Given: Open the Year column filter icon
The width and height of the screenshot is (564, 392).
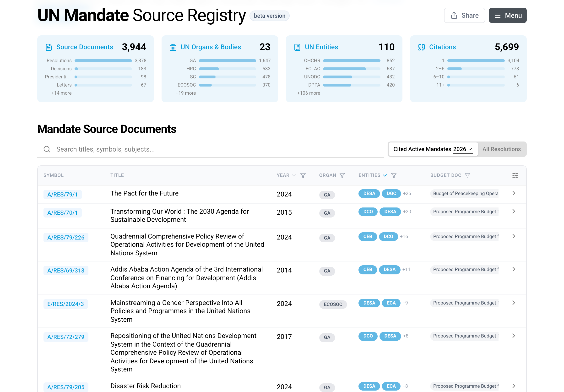Looking at the screenshot, I should click(x=303, y=175).
